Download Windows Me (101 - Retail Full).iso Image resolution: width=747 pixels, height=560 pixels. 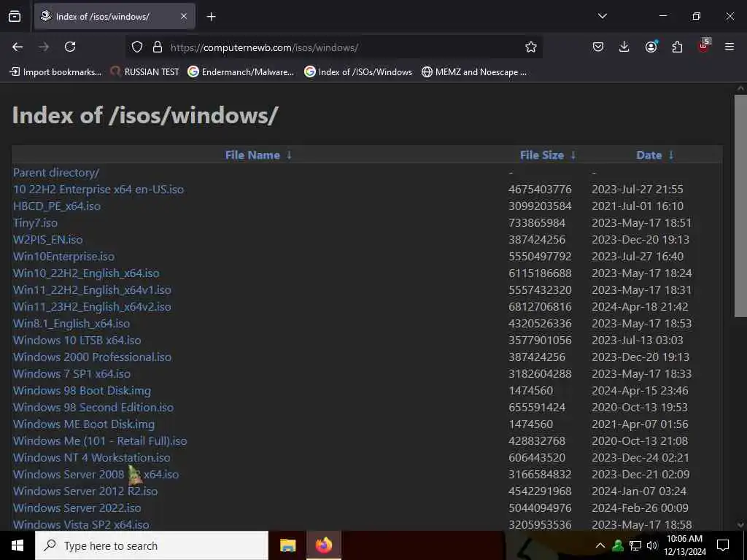[100, 441]
